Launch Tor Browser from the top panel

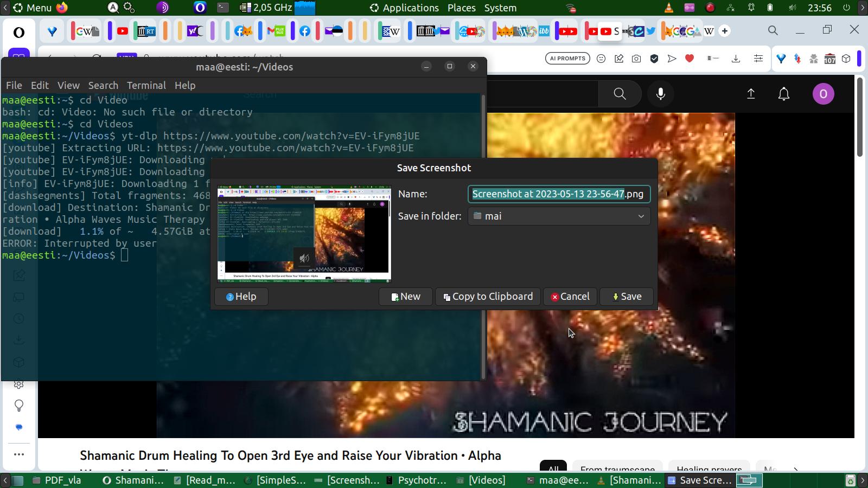pyautogui.click(x=163, y=8)
